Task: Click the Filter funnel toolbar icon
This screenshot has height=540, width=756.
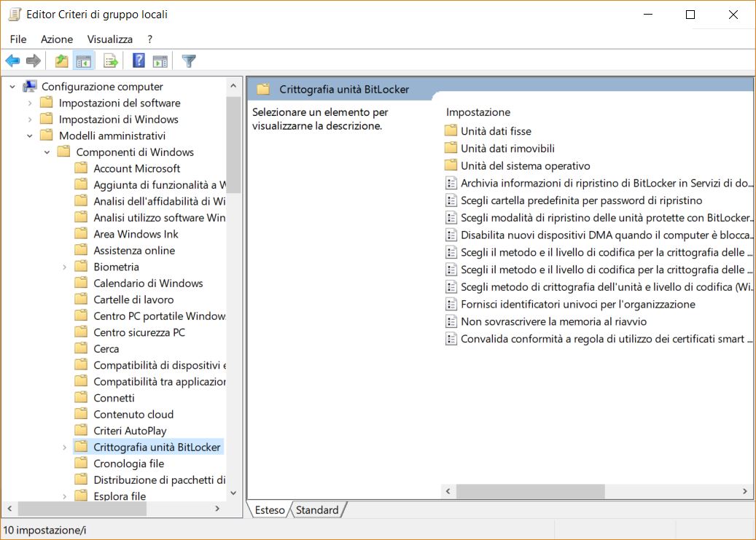Action: coord(189,60)
